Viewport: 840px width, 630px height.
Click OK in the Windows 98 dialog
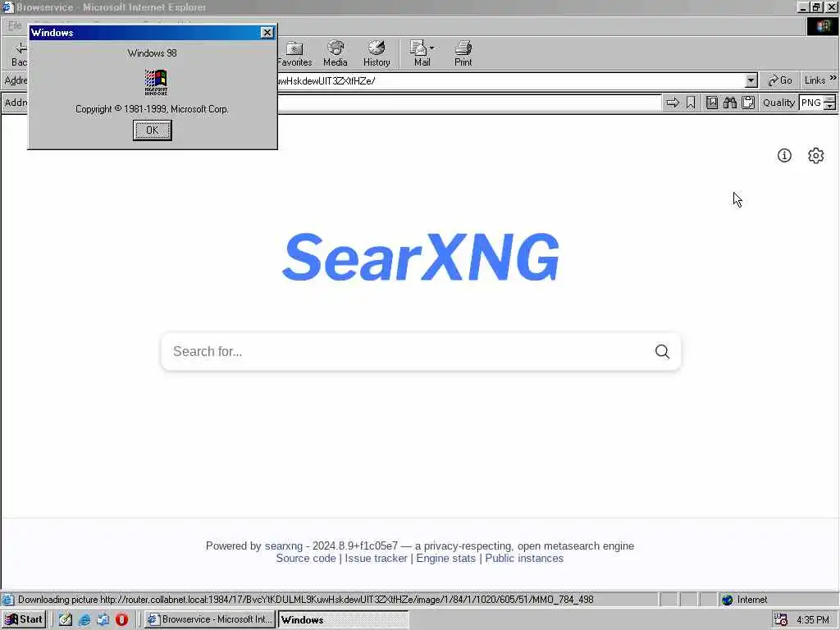[152, 130]
